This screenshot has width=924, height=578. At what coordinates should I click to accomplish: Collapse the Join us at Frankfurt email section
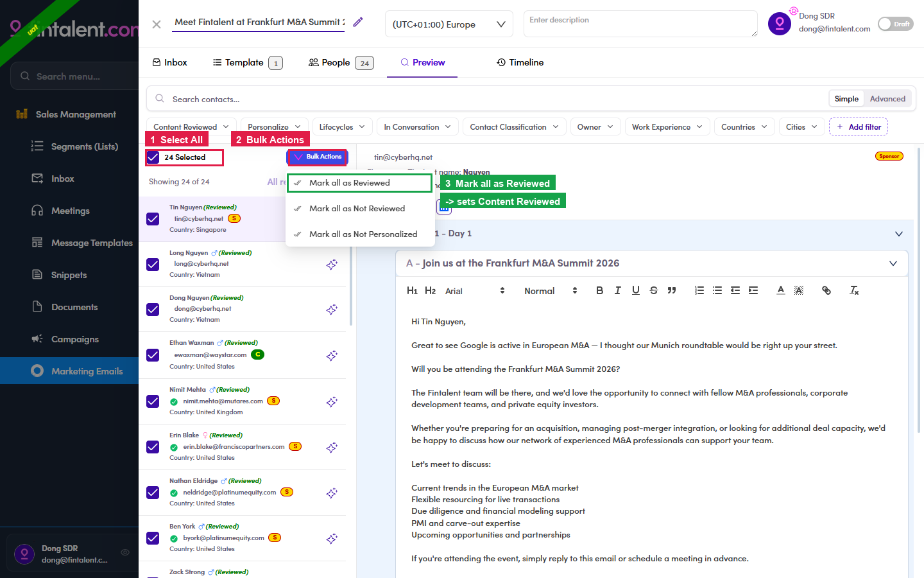click(893, 263)
